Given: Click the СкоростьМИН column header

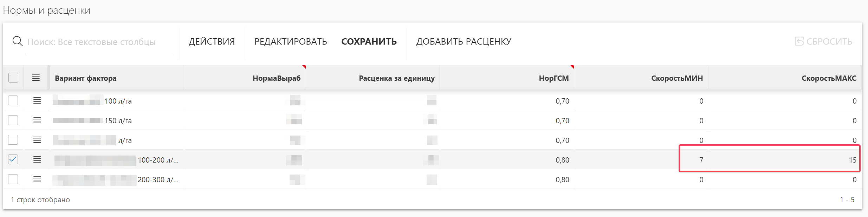Looking at the screenshot, I should [676, 78].
